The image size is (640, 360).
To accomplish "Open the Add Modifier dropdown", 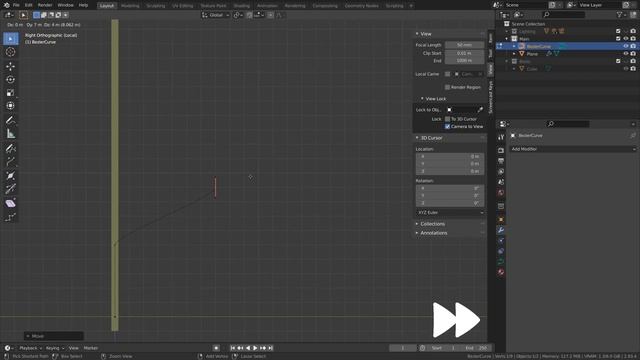I will click(573, 149).
